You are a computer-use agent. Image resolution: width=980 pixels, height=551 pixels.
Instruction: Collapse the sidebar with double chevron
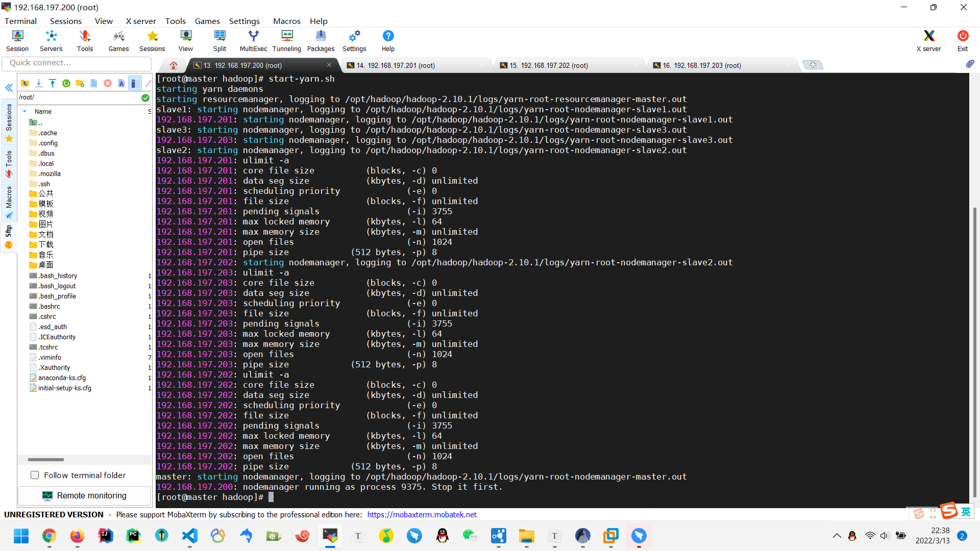(9, 88)
